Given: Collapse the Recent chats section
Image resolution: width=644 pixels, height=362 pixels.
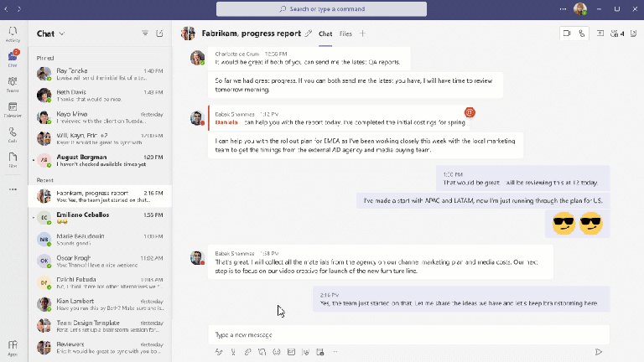Looking at the screenshot, I should point(45,180).
